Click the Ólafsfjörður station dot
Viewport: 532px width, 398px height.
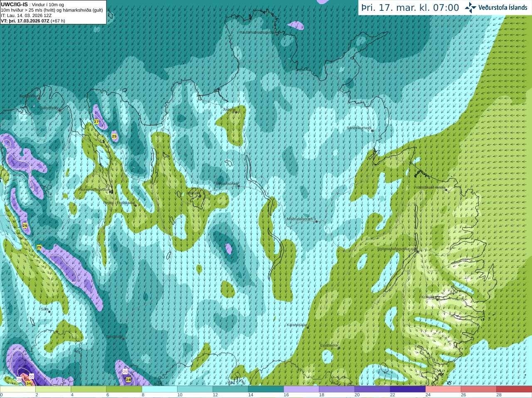click(x=60, y=111)
